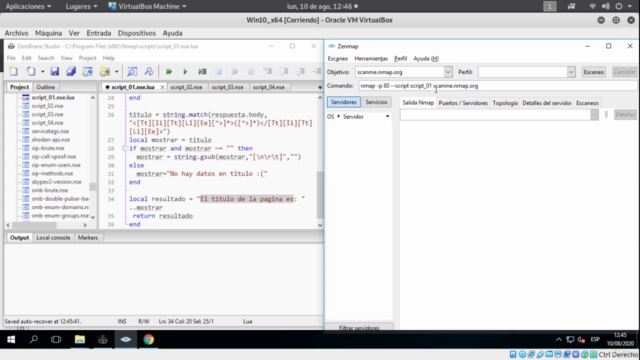This screenshot has height=360, width=640.
Task: Switch to the Outline tab
Action: (x=45, y=87)
